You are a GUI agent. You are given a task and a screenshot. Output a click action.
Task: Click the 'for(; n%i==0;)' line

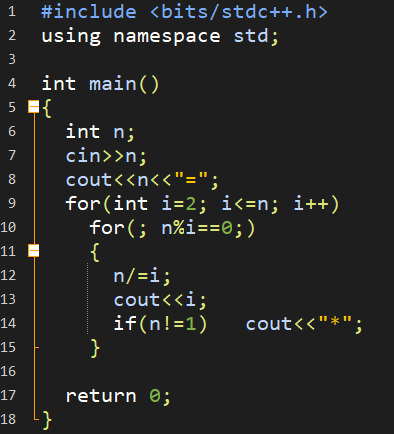pyautogui.click(x=172, y=228)
